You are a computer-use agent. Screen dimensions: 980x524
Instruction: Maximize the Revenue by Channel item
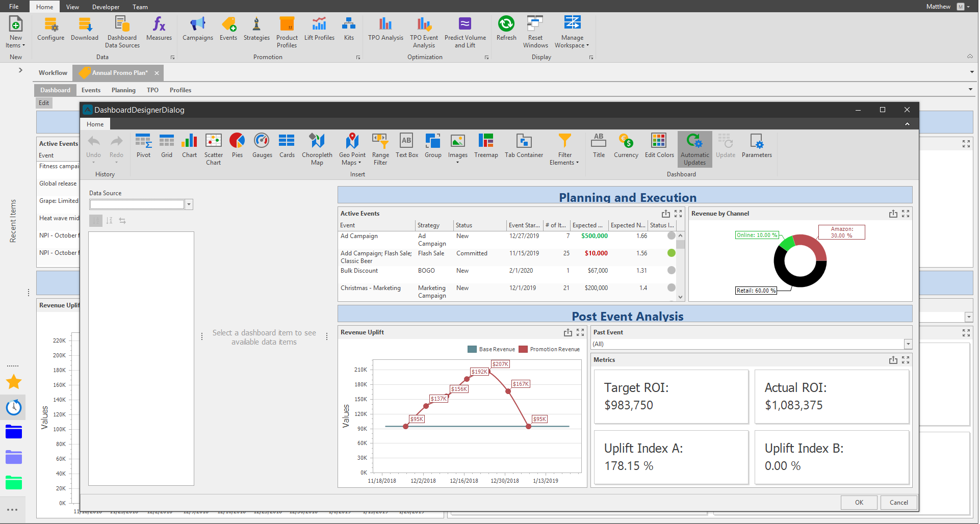(906, 214)
